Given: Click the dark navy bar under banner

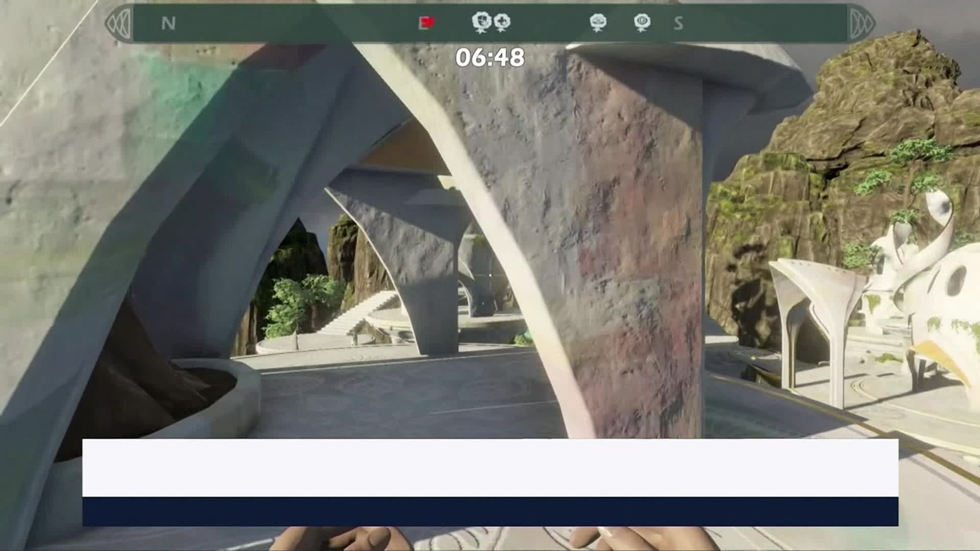Looking at the screenshot, I should 490,512.
